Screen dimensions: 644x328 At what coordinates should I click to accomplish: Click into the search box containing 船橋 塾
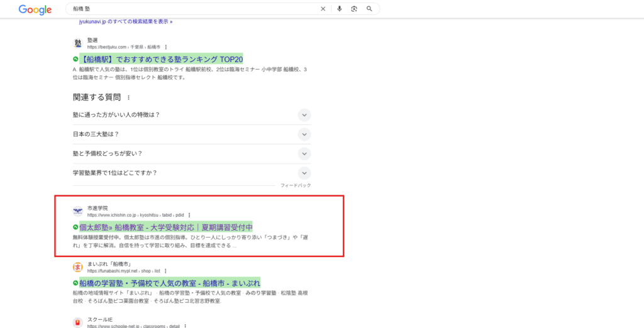(x=189, y=9)
